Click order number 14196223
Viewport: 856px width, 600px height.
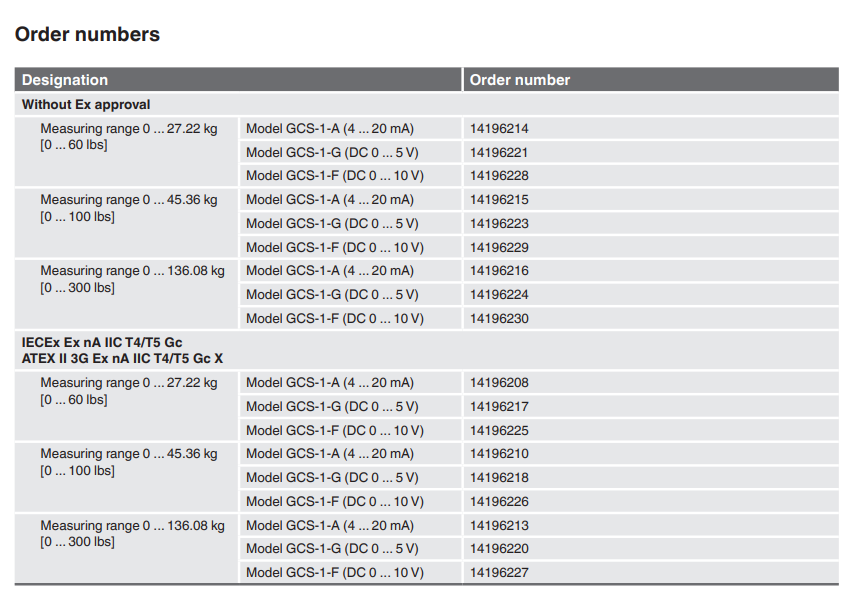tap(499, 224)
